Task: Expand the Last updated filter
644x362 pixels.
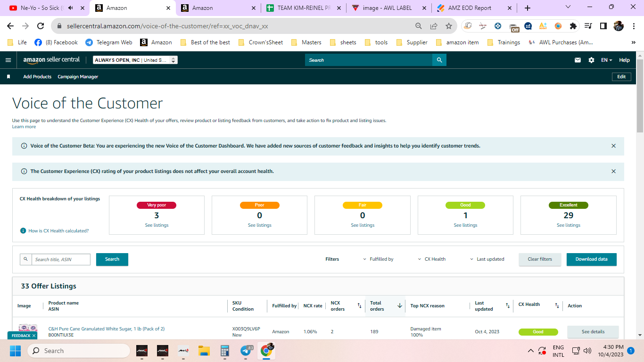Action: [487, 259]
